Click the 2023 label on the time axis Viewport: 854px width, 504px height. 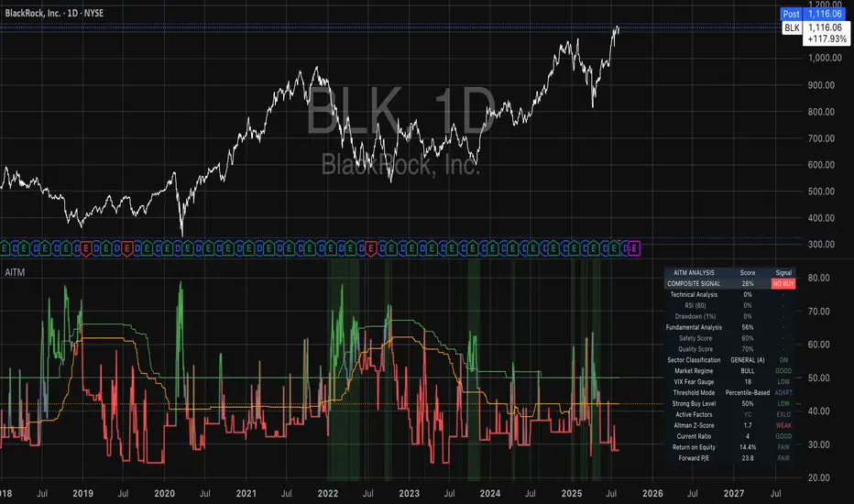(409, 493)
